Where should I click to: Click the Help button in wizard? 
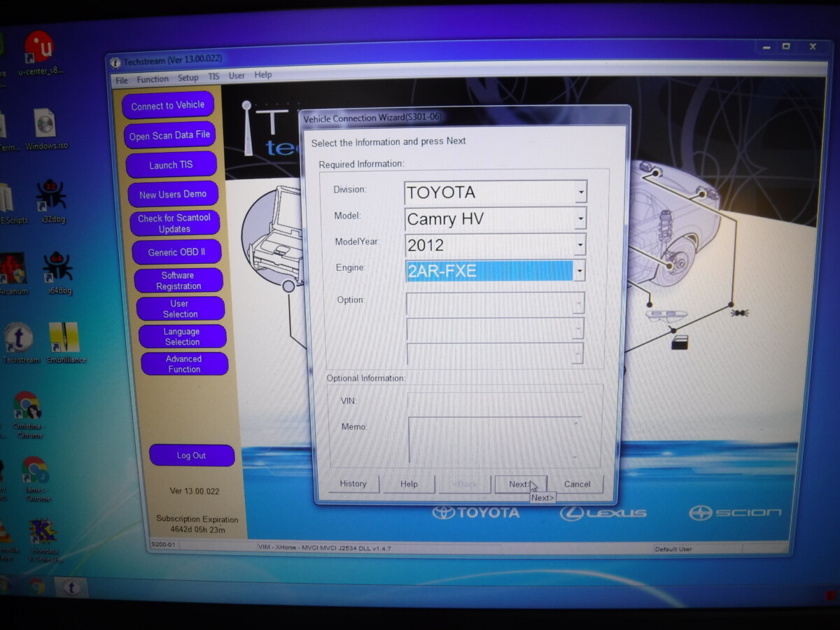(x=409, y=484)
